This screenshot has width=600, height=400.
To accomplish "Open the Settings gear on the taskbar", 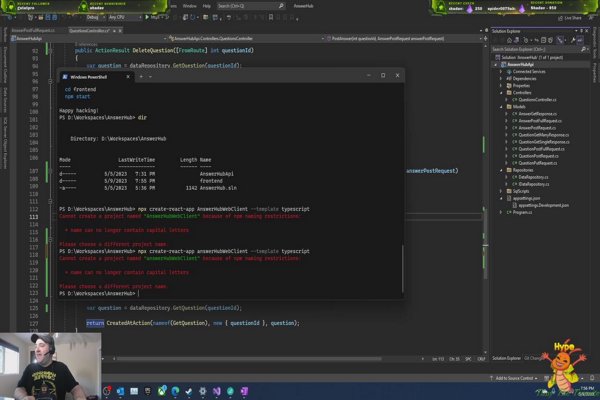I will tap(202, 391).
